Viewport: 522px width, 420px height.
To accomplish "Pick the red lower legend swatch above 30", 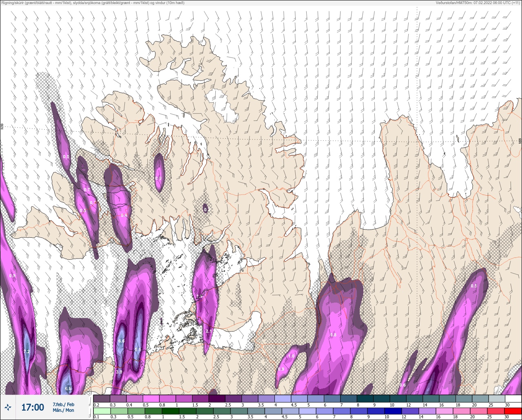I will [x=513, y=411].
